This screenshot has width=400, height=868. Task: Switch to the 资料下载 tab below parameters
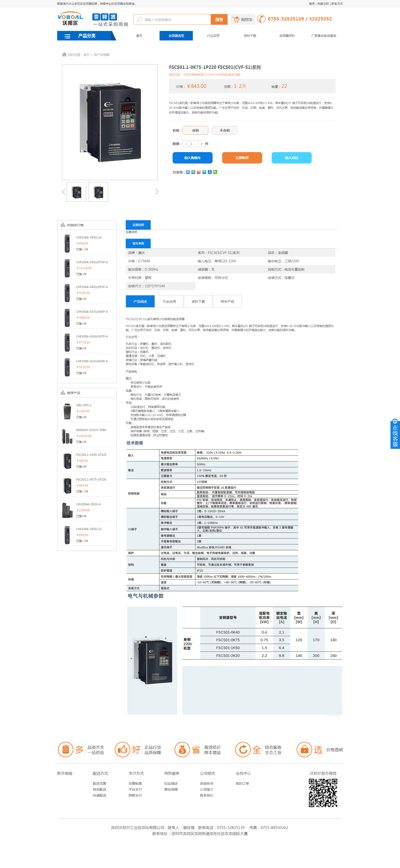click(x=198, y=302)
